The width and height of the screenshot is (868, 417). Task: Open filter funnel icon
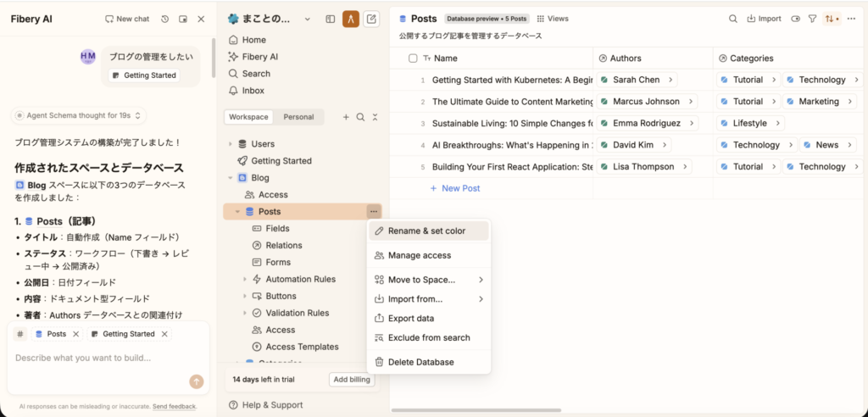[812, 19]
